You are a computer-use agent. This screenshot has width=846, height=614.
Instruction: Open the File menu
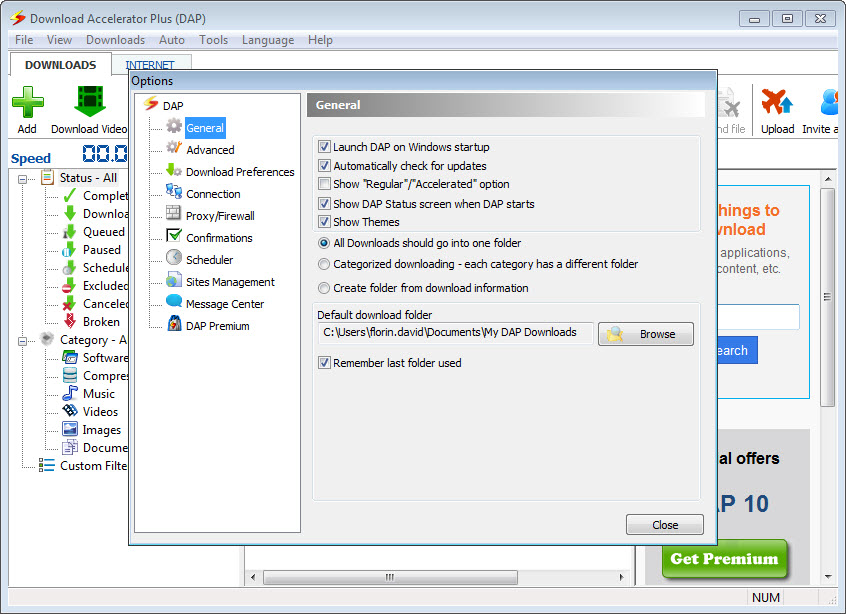(x=24, y=40)
